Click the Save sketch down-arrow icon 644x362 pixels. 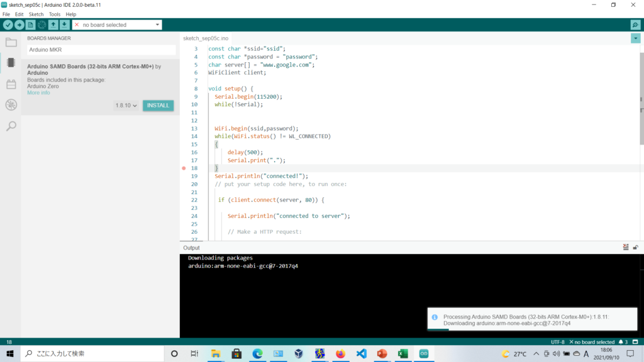65,25
